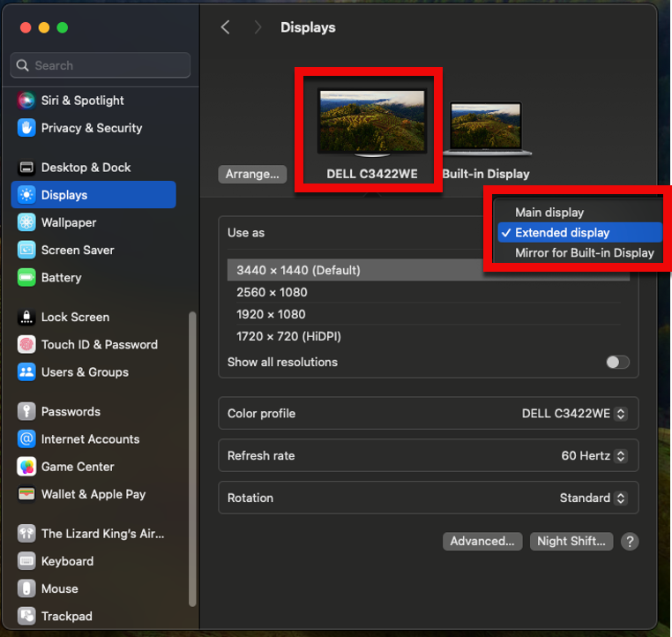Open Battery settings icon
The height and width of the screenshot is (637, 672).
click(x=26, y=277)
